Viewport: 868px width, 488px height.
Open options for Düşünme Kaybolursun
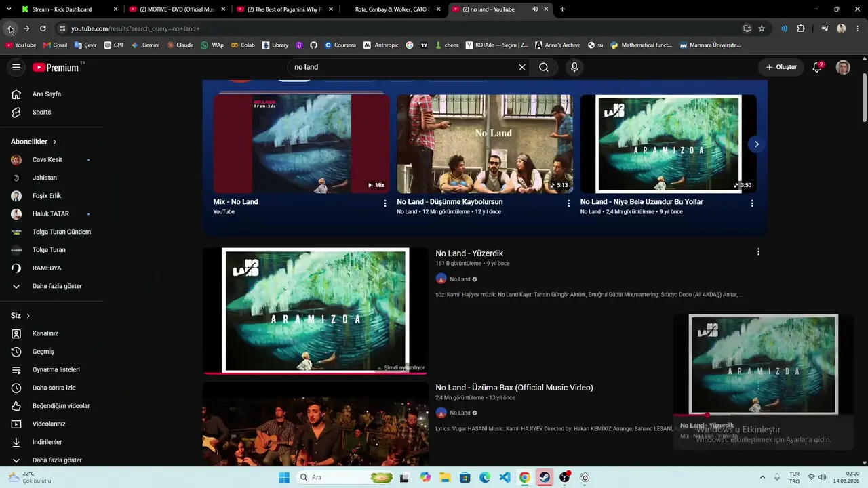(x=568, y=203)
